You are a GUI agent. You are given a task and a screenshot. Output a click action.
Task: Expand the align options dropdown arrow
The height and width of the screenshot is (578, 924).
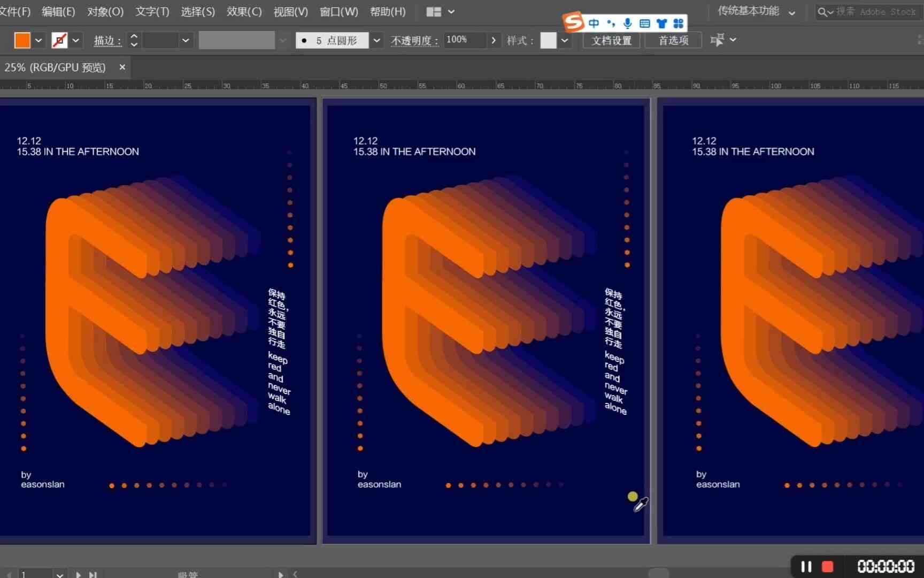click(x=733, y=40)
